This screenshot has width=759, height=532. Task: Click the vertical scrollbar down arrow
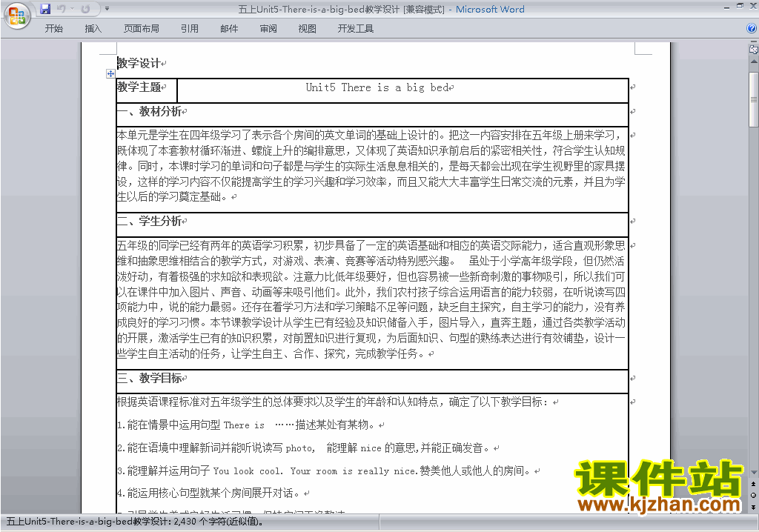tap(753, 472)
